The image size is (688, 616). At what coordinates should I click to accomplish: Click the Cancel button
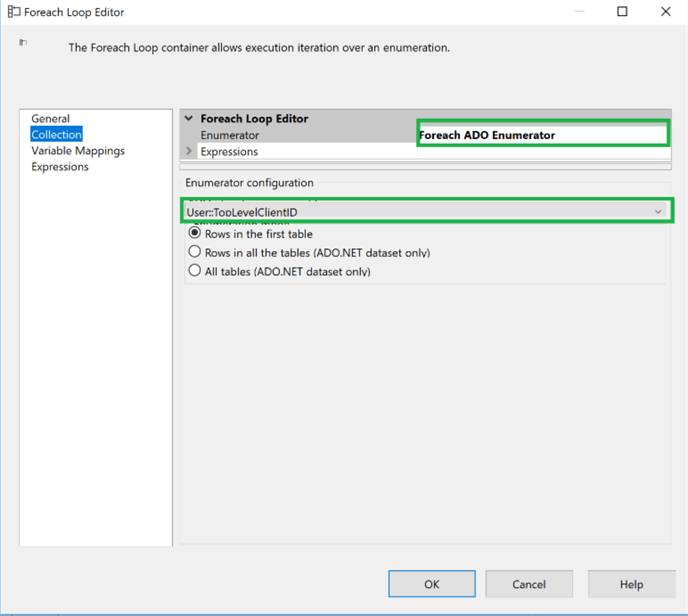529,584
